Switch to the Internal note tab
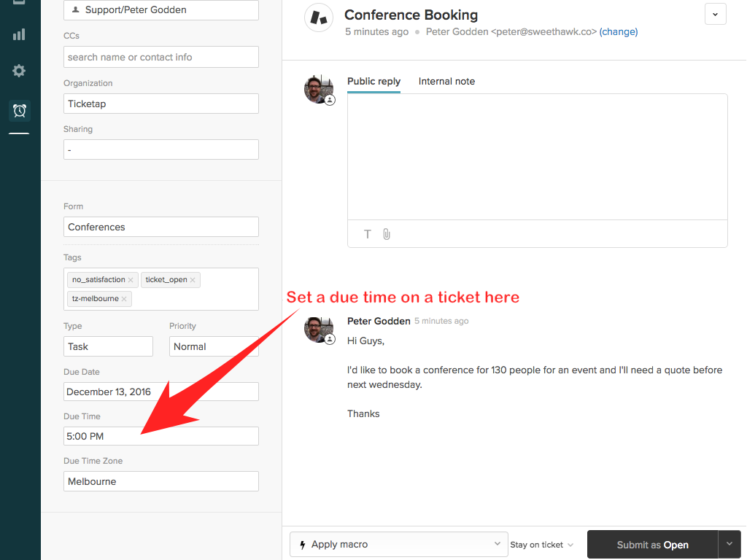The image size is (747, 560). click(446, 82)
